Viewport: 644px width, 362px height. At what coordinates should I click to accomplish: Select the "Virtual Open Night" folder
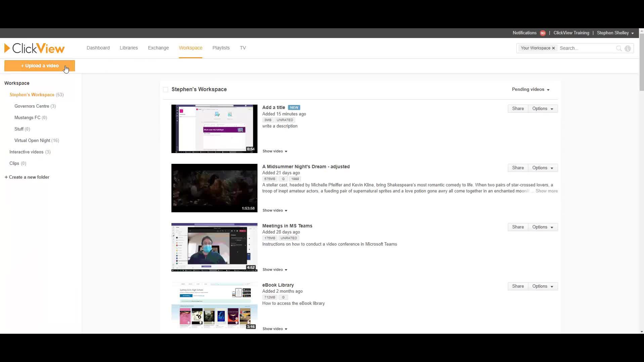pyautogui.click(x=32, y=140)
